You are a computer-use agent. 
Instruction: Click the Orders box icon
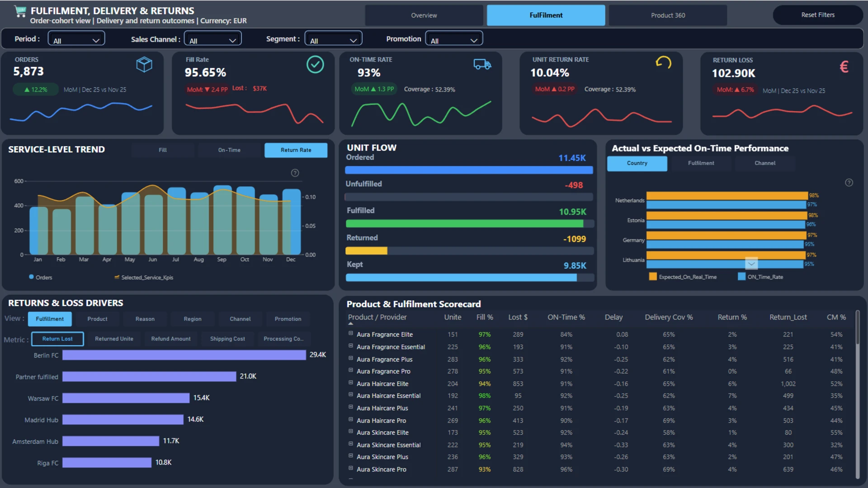[144, 65]
